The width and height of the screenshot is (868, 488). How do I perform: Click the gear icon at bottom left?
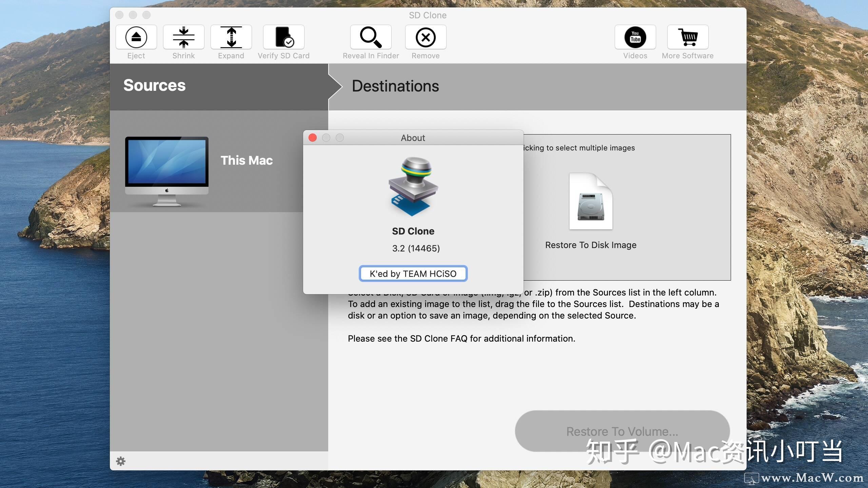tap(121, 461)
